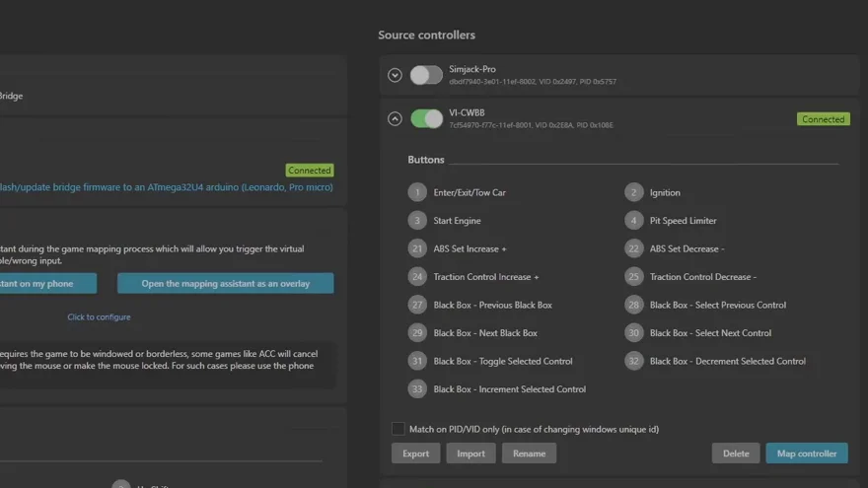Screen dimensions: 868x488
Task: Select Black Box - Select Next Control label
Action: 711,332
